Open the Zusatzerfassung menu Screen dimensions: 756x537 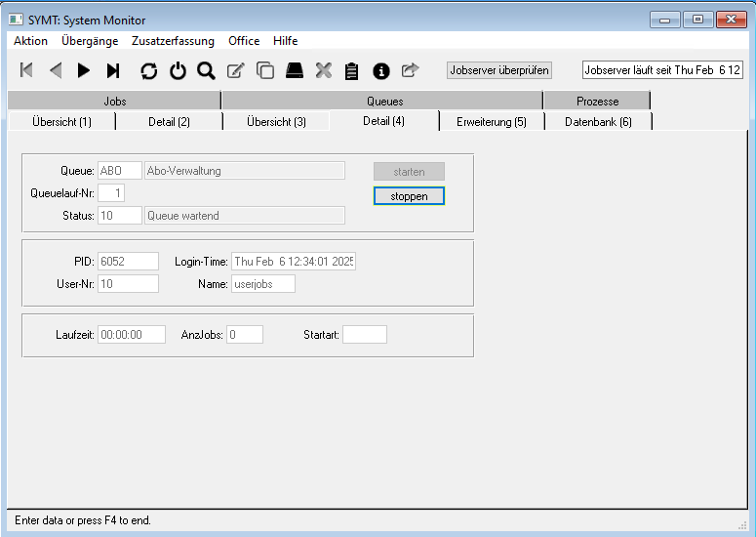pos(173,41)
